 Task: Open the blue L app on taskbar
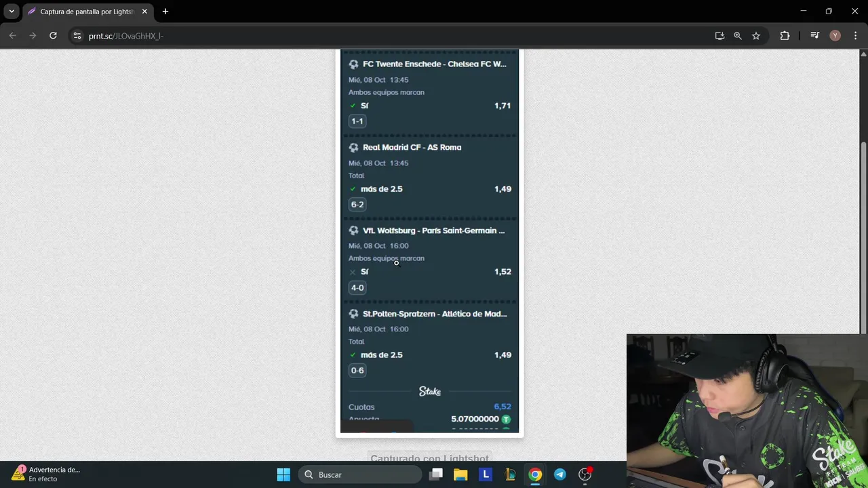click(486, 474)
